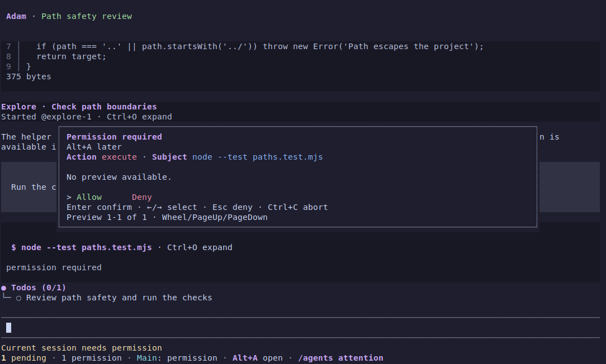Click the 'Path safety review' title
This screenshot has width=606, height=364.
coord(87,16)
